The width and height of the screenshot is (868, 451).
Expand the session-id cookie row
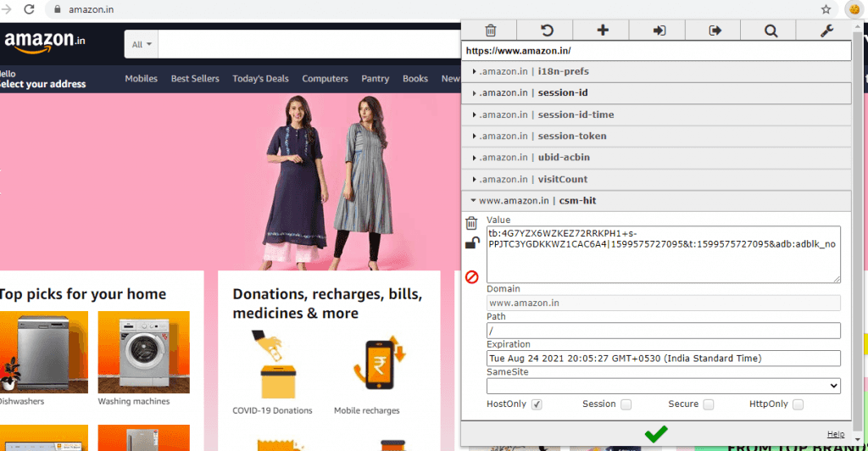point(657,93)
